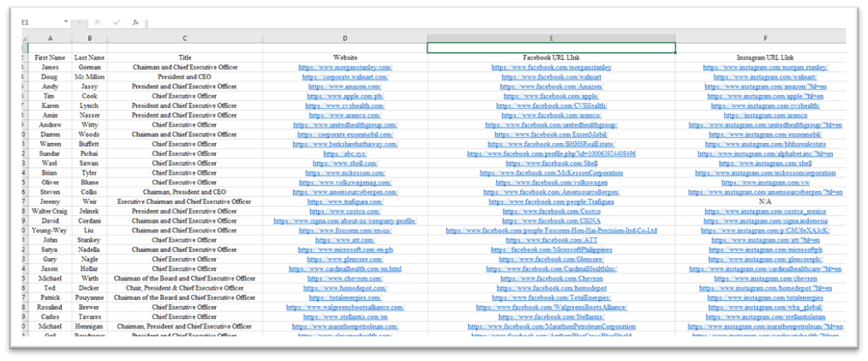Open the instagram.com/chevron link
The height and width of the screenshot is (361, 868).
coord(765,278)
